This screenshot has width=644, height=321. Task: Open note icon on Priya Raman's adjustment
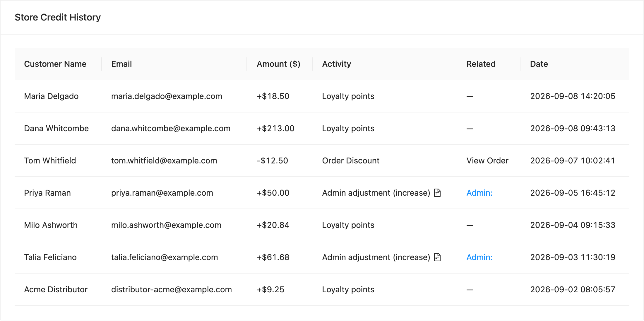(437, 193)
